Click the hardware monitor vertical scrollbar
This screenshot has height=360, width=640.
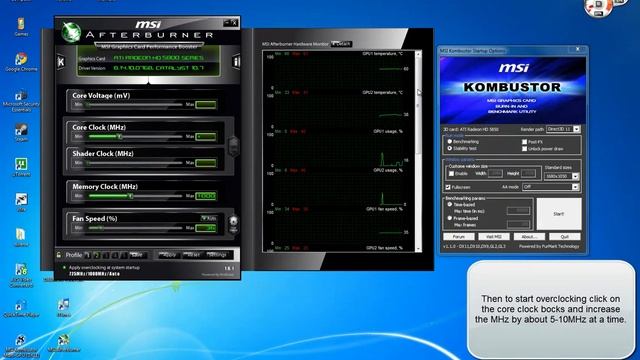(418, 150)
